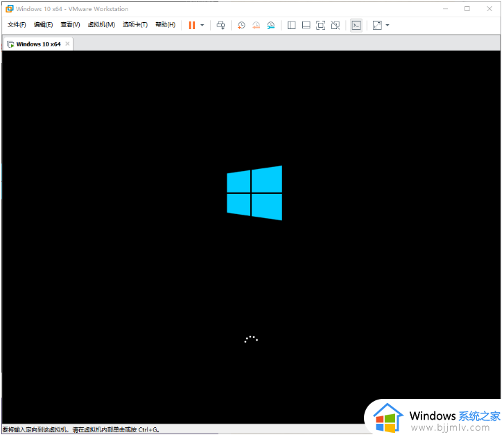The height and width of the screenshot is (437, 504).
Task: Close the Windows 10 x64 tab
Action: tap(67, 44)
